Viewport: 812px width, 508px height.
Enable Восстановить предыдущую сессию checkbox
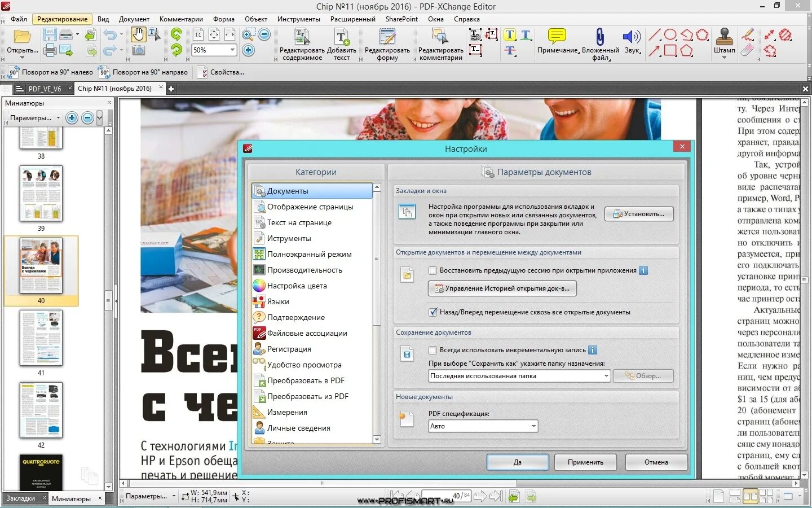pos(433,270)
